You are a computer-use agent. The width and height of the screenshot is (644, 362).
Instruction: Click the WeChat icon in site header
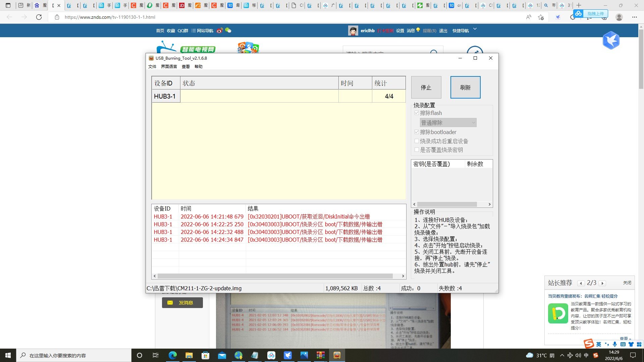point(228,30)
